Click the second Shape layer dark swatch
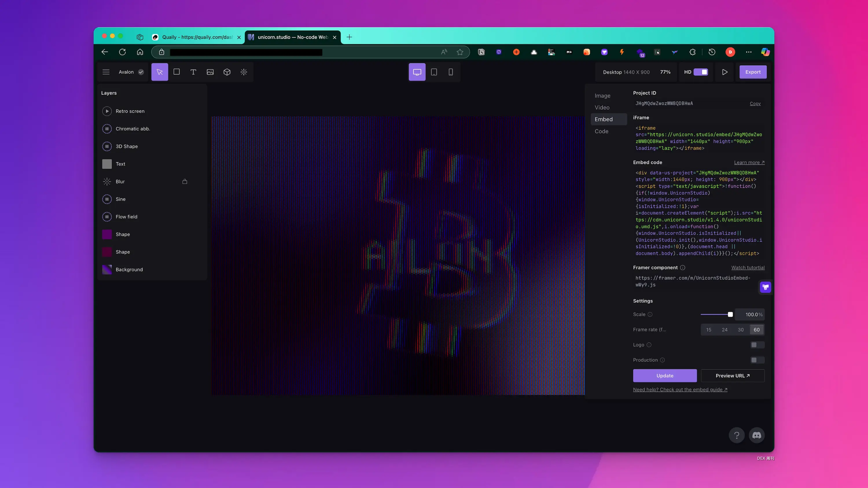Viewport: 868px width, 488px height. [x=107, y=252]
